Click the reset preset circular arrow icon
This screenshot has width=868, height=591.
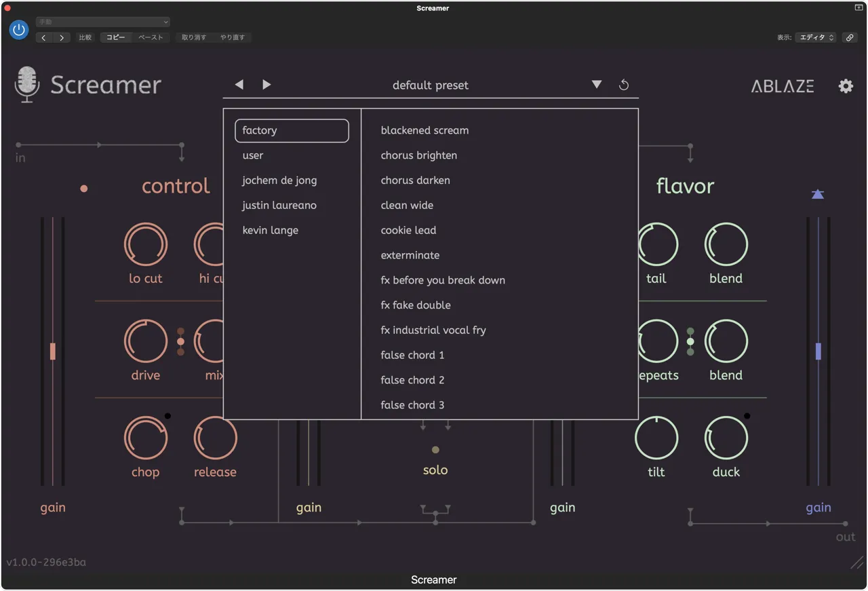(624, 85)
